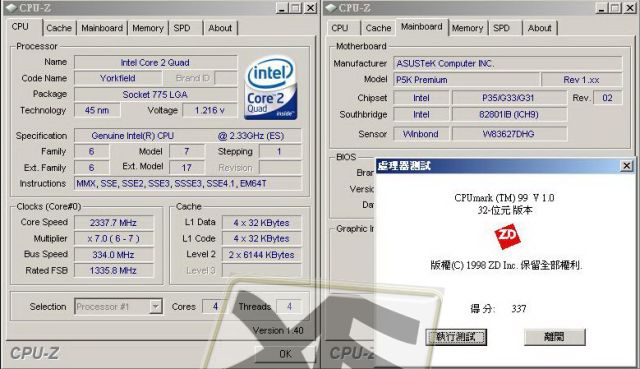The width and height of the screenshot is (640, 369).
Task: Switch to Mainboard tab in left window
Action: click(x=102, y=28)
